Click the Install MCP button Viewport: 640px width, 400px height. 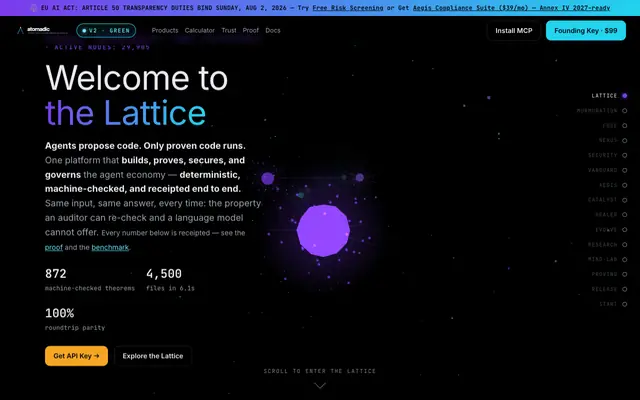(513, 31)
